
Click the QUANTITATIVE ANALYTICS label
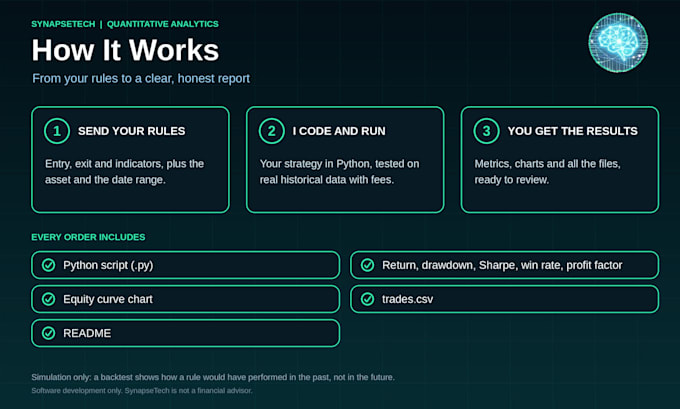(x=163, y=24)
